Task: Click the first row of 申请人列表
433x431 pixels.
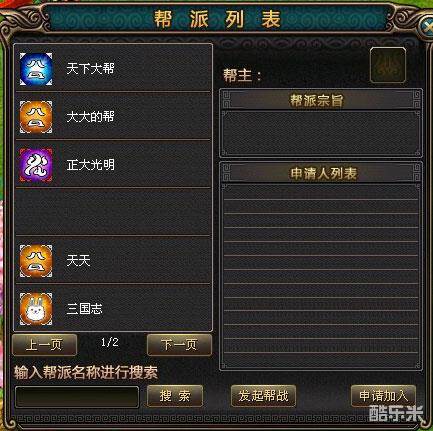Action: tap(321, 193)
